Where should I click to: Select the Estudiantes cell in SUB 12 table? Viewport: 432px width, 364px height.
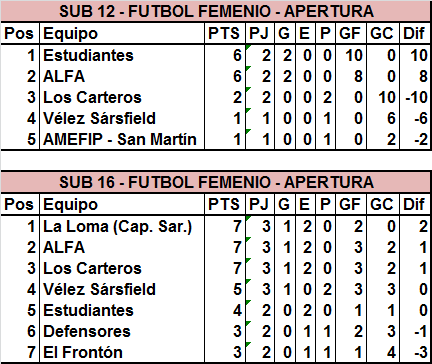(x=122, y=55)
